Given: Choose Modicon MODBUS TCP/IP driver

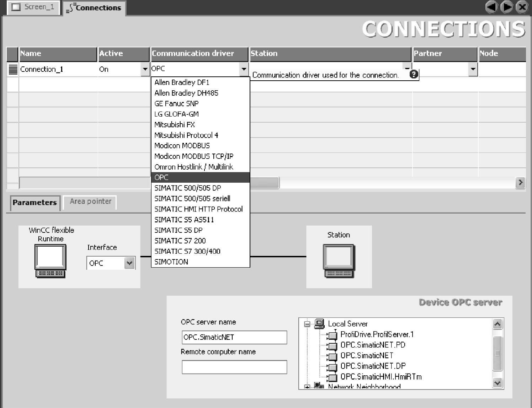Looking at the screenshot, I should pos(201,156).
